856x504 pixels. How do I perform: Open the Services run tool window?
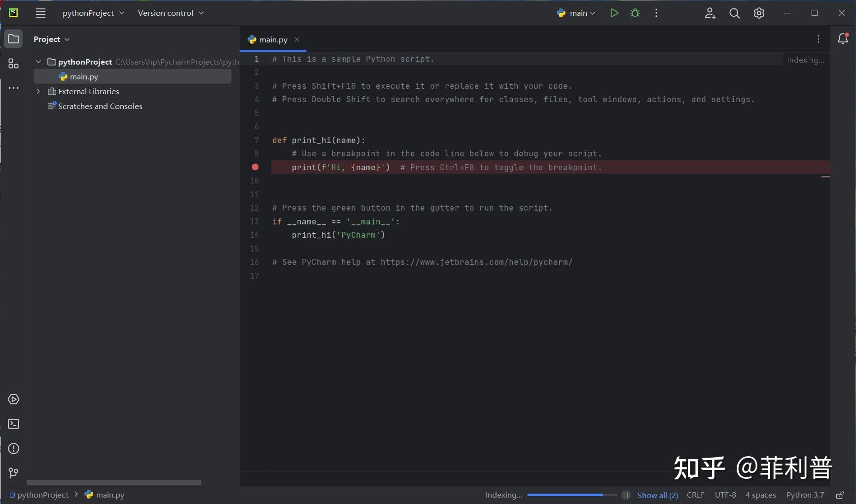(13, 399)
